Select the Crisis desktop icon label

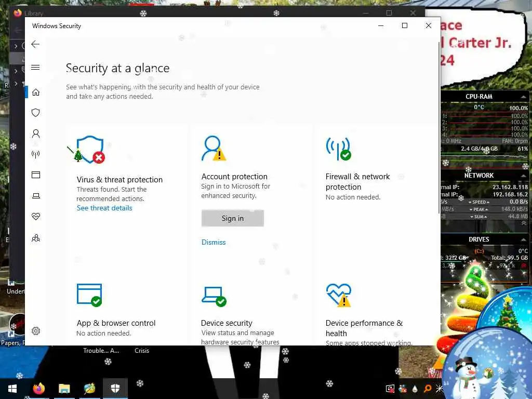coord(142,351)
